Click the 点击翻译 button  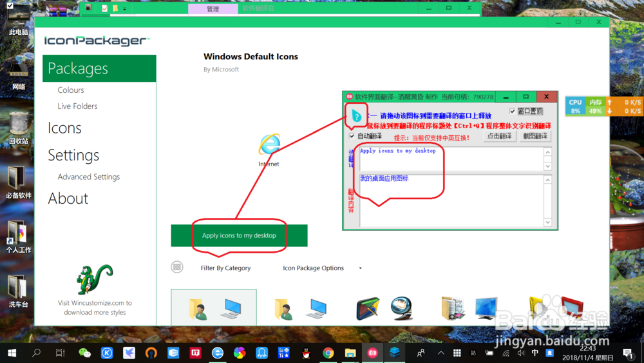[x=499, y=136]
